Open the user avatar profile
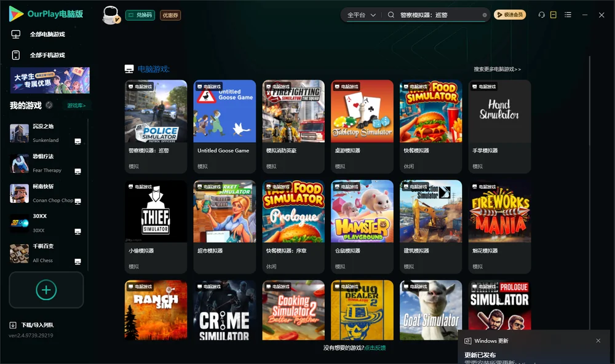The image size is (615, 364). point(111,15)
